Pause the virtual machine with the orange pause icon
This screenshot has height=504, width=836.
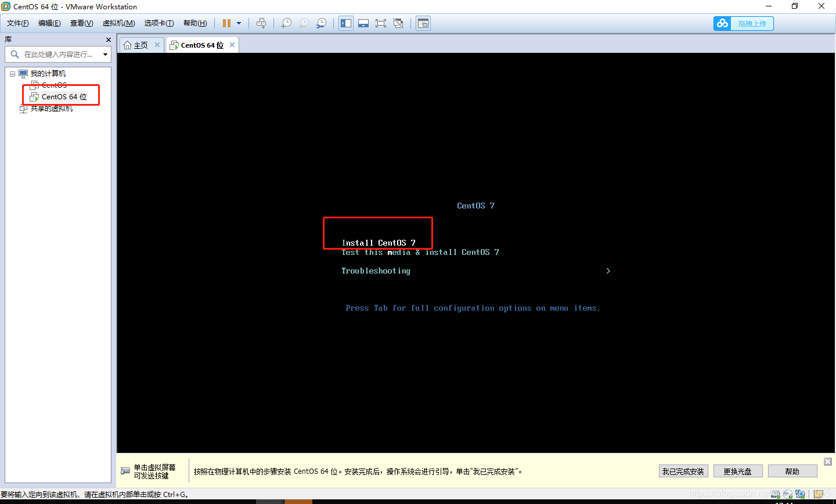click(x=226, y=23)
